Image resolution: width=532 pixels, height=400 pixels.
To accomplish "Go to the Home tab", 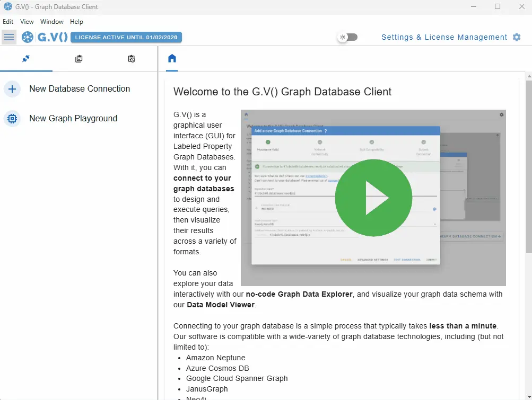I will click(x=172, y=59).
